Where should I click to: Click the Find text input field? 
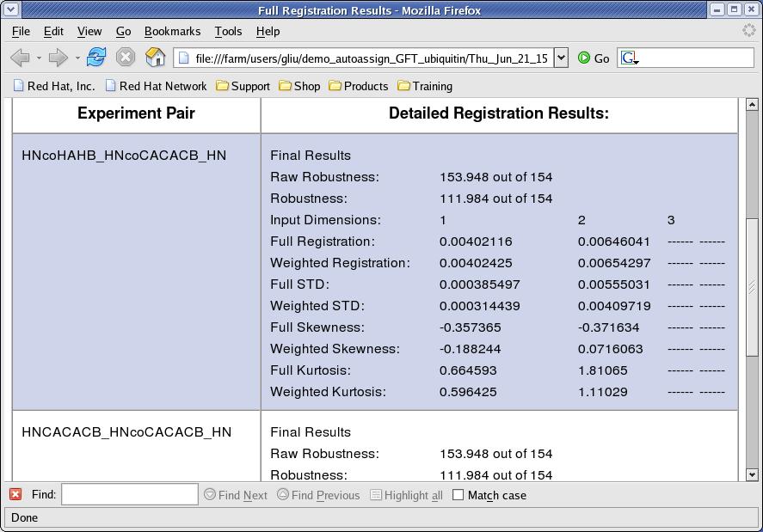pyautogui.click(x=130, y=494)
